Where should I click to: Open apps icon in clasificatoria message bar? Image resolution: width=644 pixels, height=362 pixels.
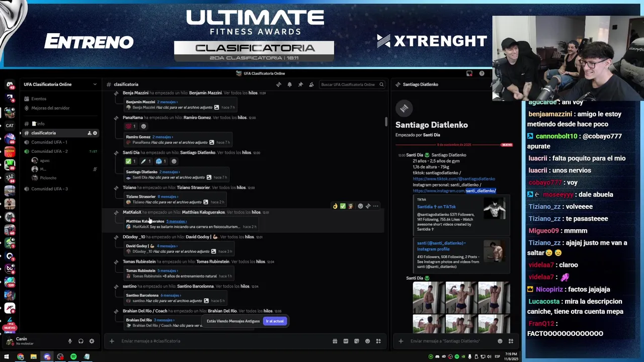click(x=378, y=341)
